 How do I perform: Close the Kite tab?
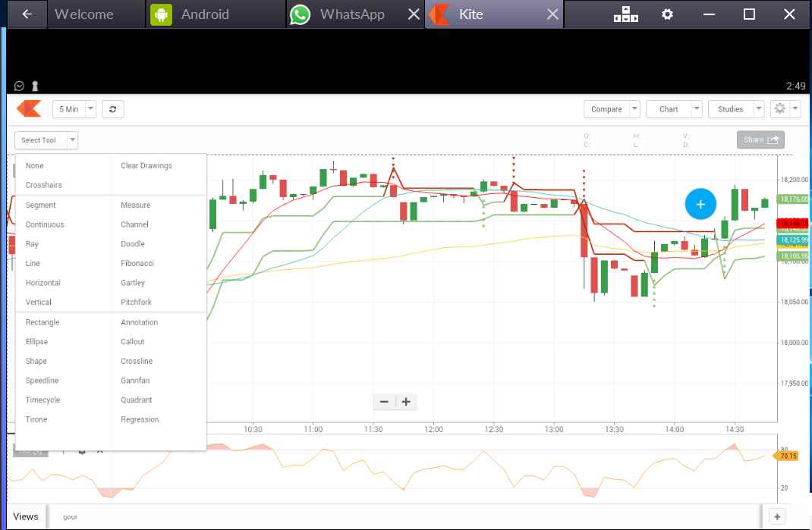[x=552, y=14]
